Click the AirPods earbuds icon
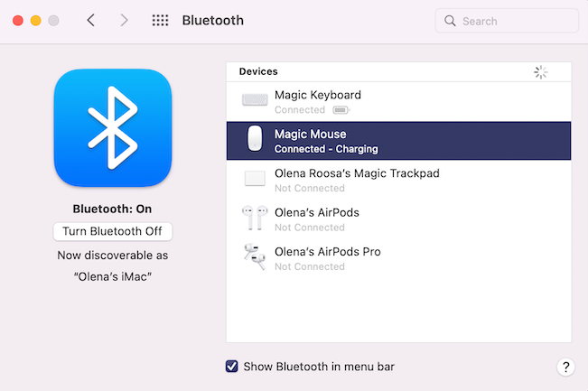 point(255,219)
